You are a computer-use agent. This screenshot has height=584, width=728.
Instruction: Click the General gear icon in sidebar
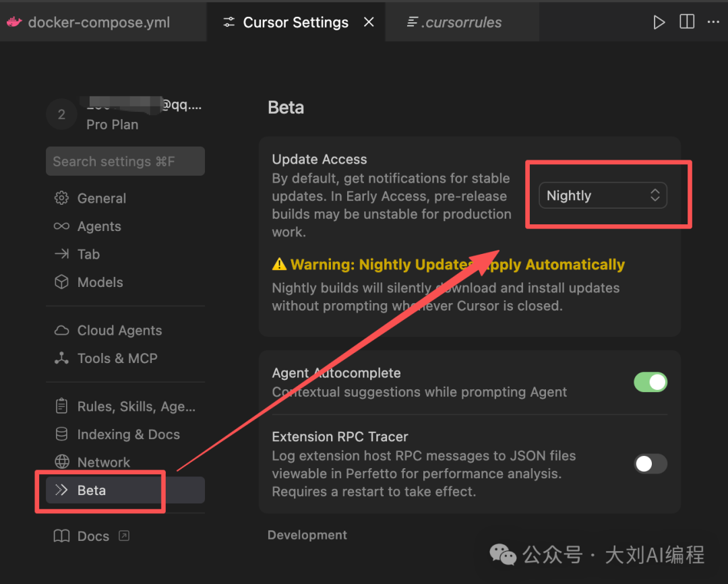(x=62, y=198)
